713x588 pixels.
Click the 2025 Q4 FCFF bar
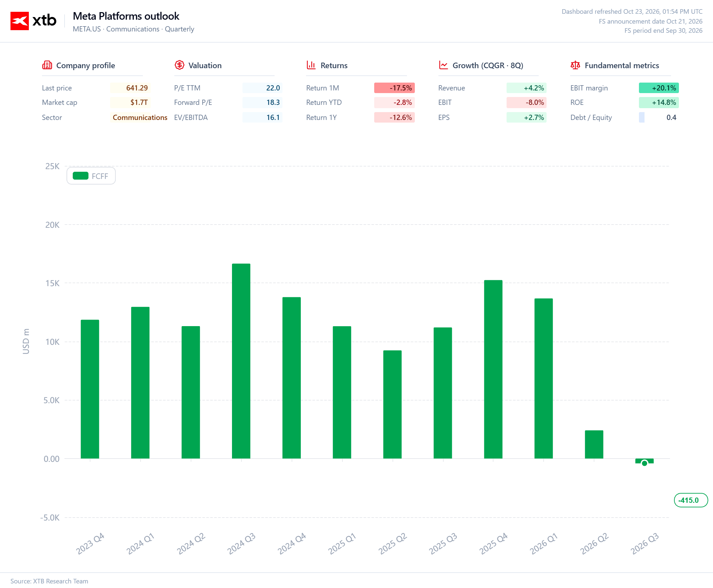(493, 369)
